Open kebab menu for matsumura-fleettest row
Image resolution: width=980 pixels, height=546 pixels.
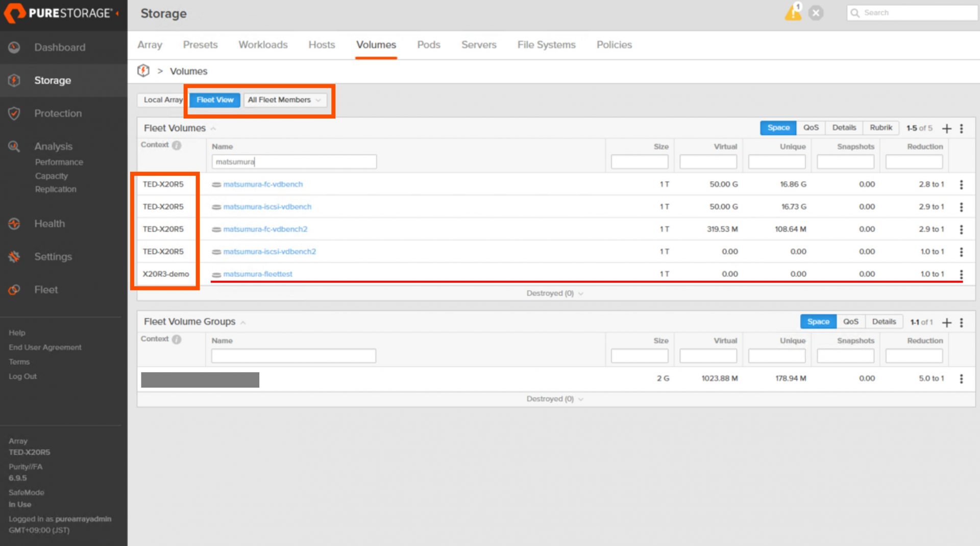point(961,274)
